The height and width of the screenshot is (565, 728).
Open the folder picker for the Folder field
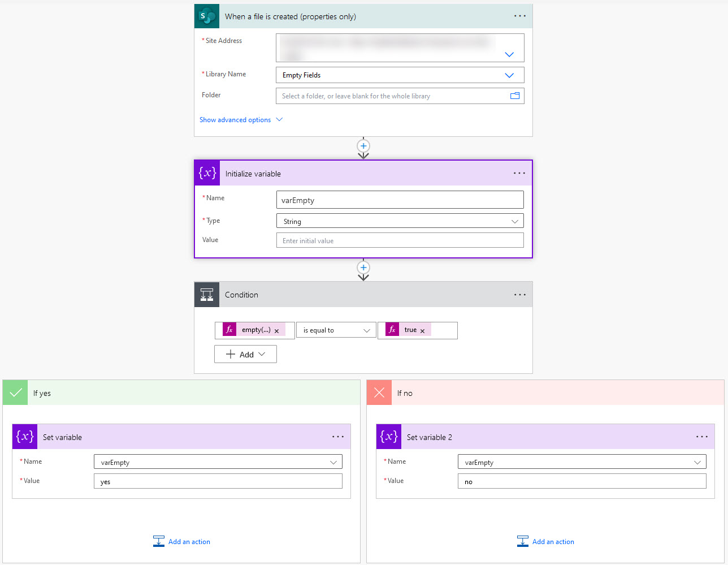click(x=515, y=96)
